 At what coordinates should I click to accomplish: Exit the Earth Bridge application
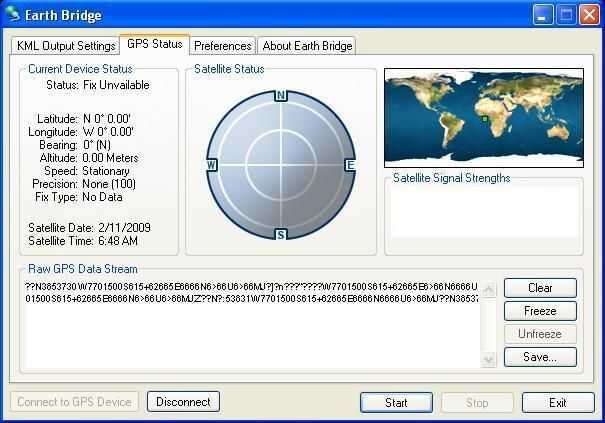point(558,403)
